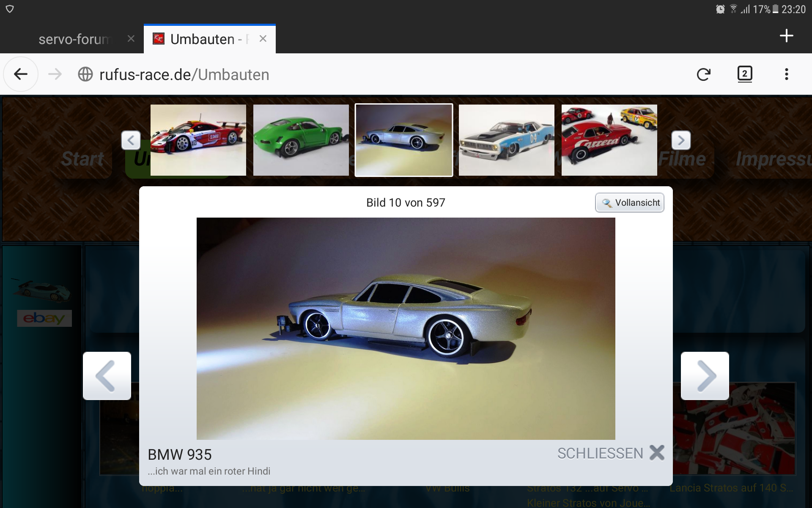812x508 pixels.
Task: Open the three-dot browser menu
Action: tap(786, 75)
